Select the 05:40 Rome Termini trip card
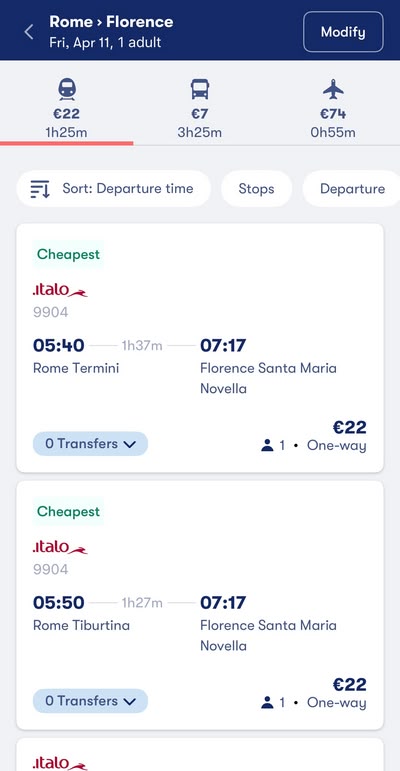The image size is (400, 771). click(200, 348)
